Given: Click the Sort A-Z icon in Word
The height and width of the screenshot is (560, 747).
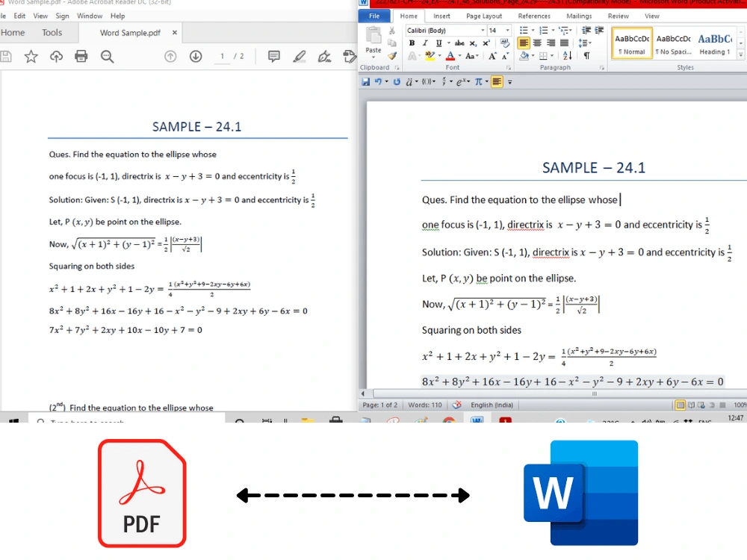Looking at the screenshot, I should 568,56.
